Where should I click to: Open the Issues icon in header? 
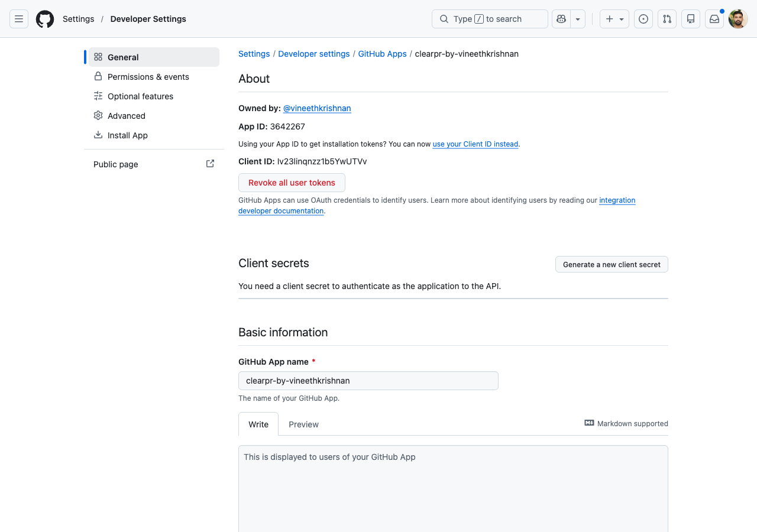643,19
